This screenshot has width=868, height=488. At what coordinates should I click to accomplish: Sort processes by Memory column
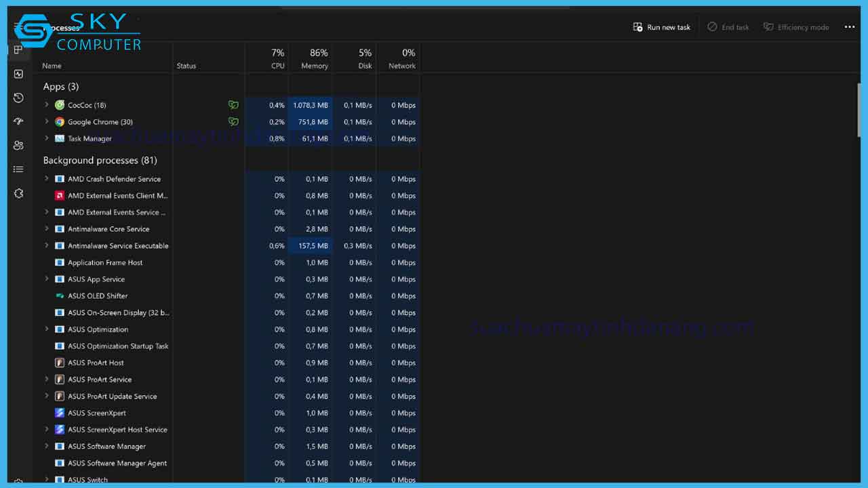click(x=314, y=59)
